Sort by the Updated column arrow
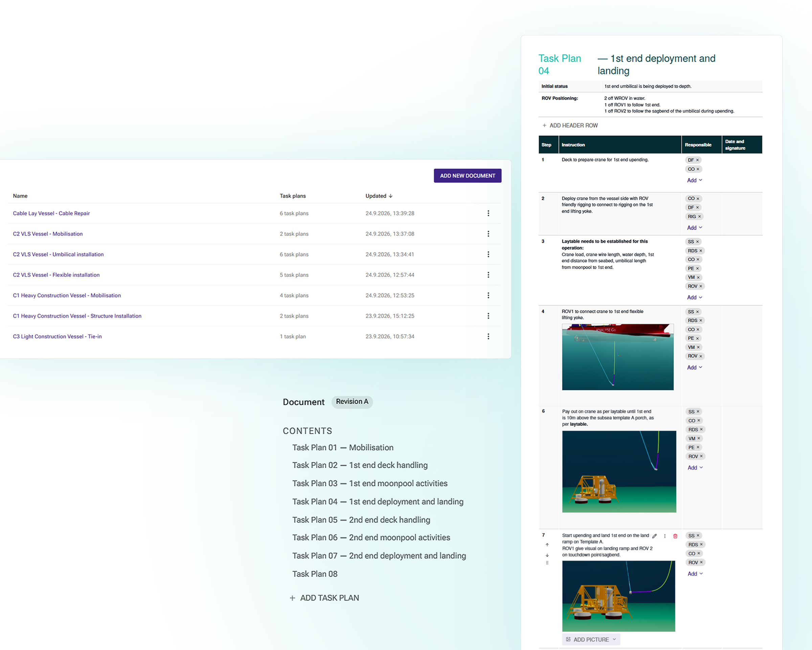Screen dimensions: 812x650 (x=390, y=196)
